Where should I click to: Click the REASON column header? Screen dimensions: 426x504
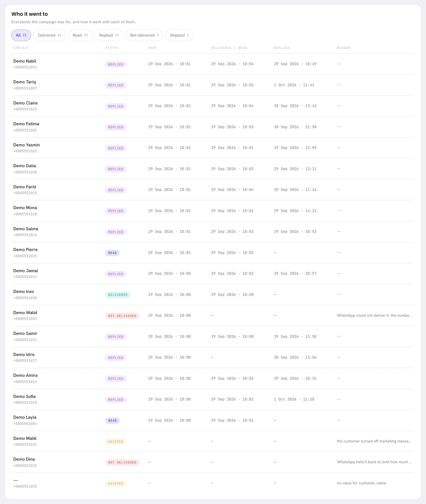point(343,48)
